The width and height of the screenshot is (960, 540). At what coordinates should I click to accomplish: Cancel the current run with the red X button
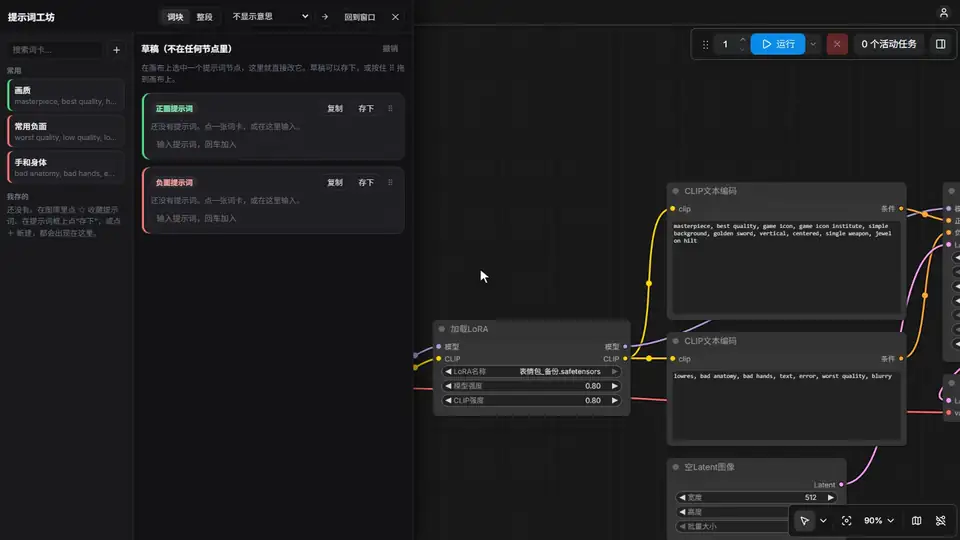837,44
